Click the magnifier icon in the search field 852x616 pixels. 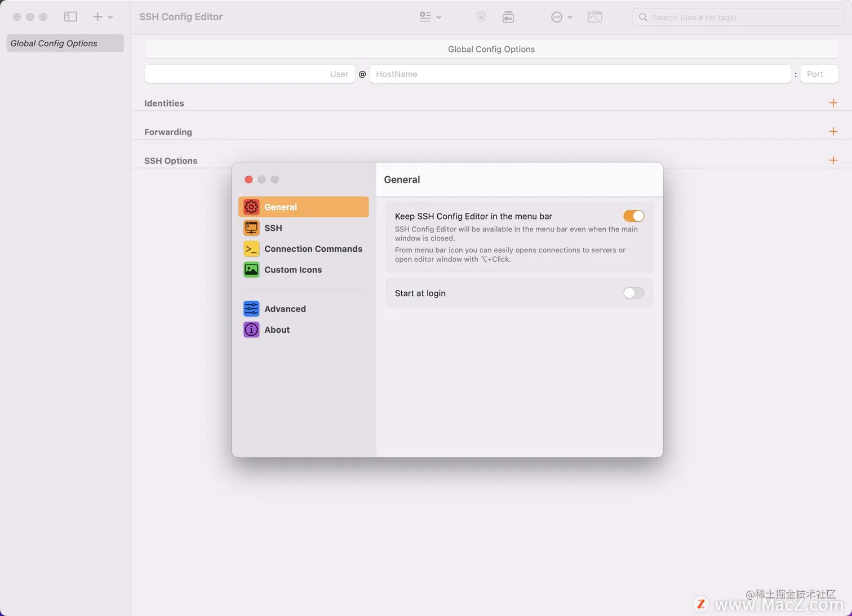(x=643, y=17)
